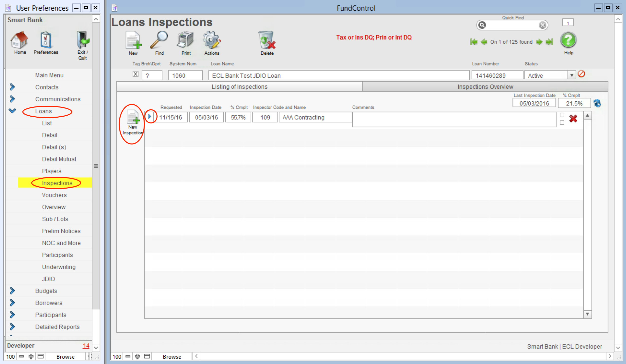626x364 pixels.
Task: Switch to the Inspections Overview tab
Action: tap(485, 87)
